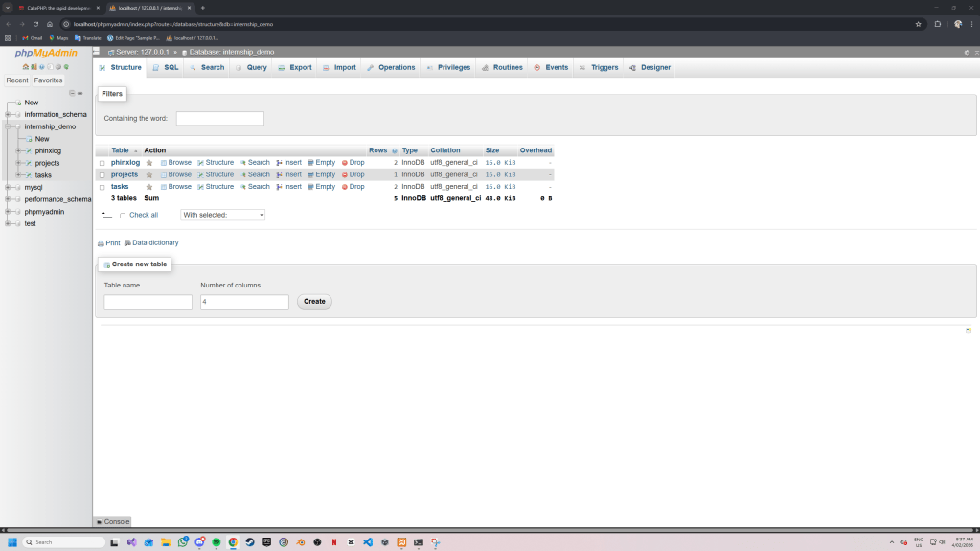Click the Containing the word filter field
Image resolution: width=980 pixels, height=551 pixels.
219,119
